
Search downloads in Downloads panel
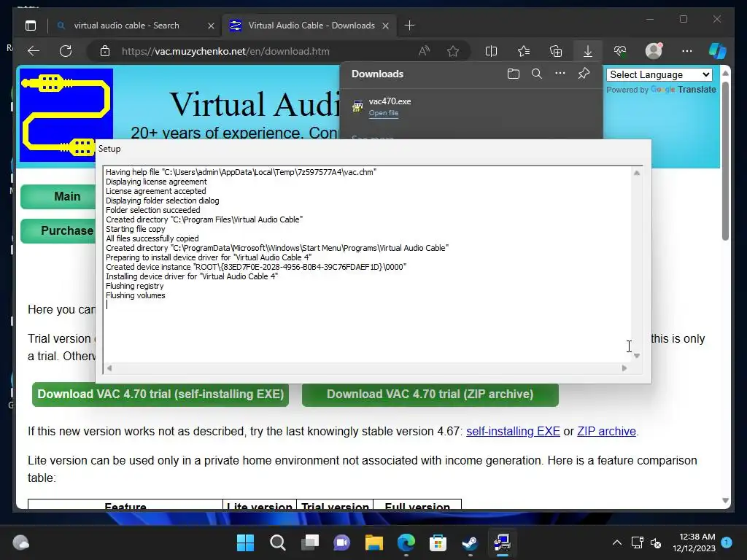(x=537, y=74)
